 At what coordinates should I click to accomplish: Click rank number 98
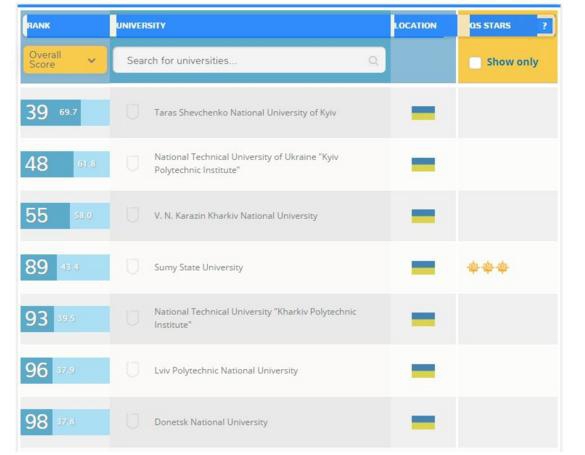[x=37, y=421]
